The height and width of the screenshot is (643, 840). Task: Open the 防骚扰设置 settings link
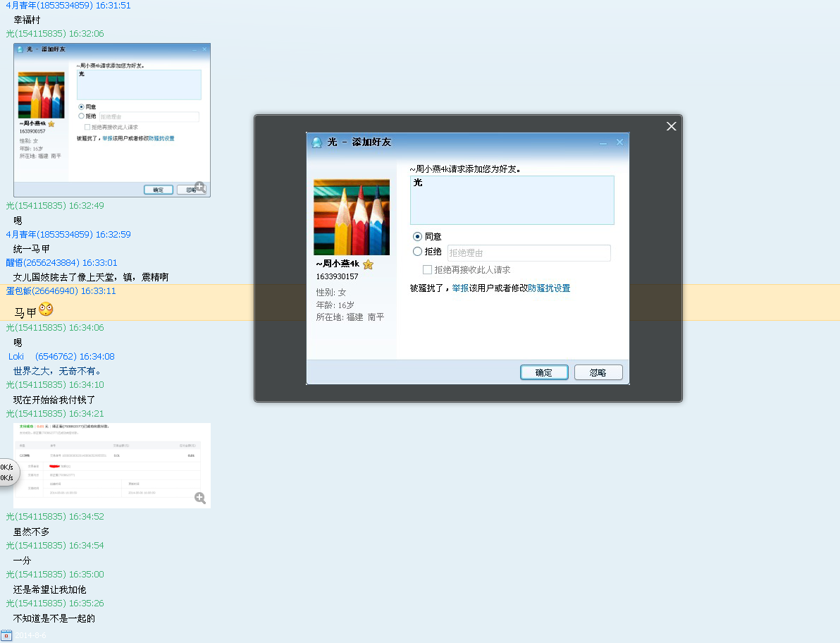pos(551,288)
